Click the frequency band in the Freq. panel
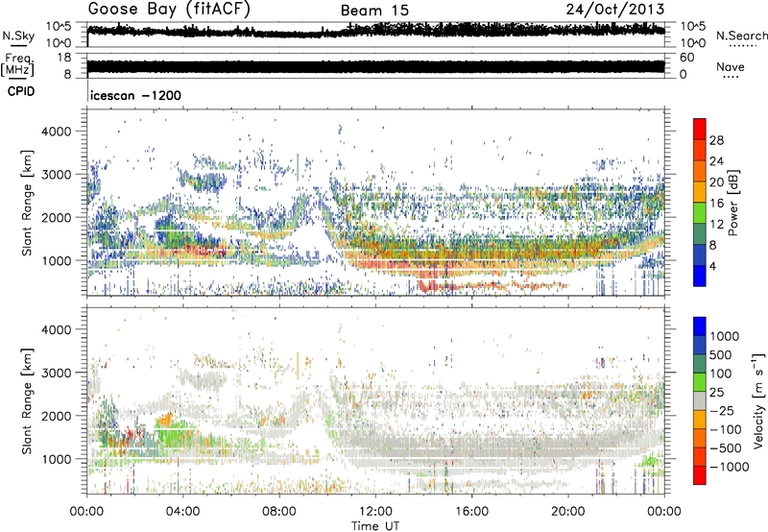This screenshot has height=532, width=768. 375,66
